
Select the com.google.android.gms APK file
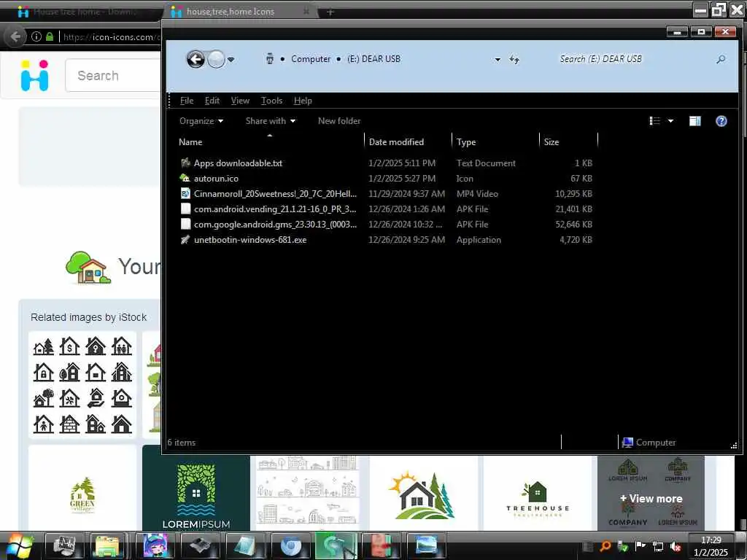[x=275, y=225]
